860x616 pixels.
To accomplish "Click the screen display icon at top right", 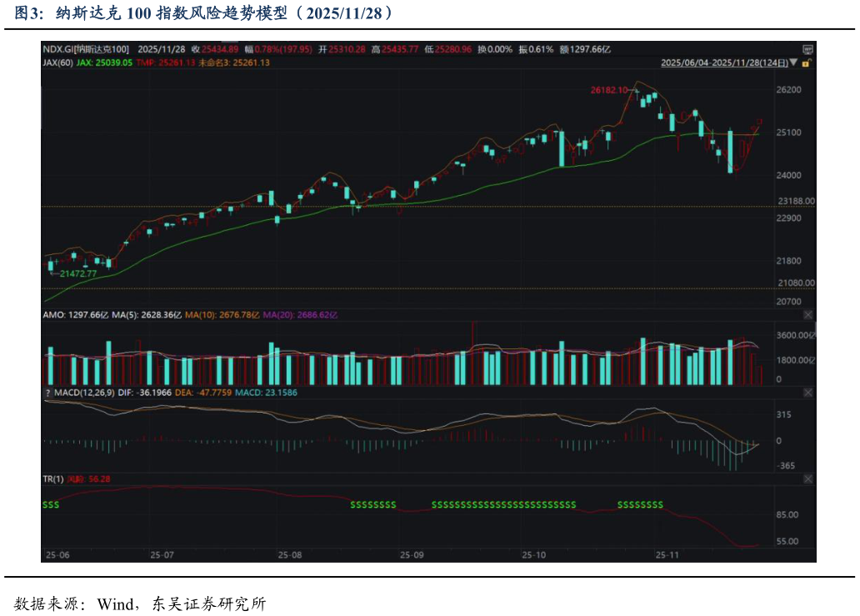I will click(807, 50).
